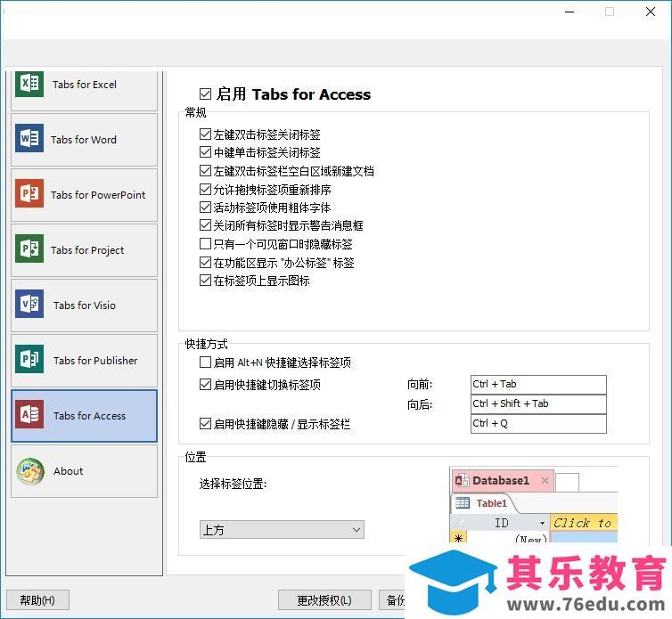
Task: Toggle 启用快捷键隐藏/显示标签栏
Action: tap(205, 424)
